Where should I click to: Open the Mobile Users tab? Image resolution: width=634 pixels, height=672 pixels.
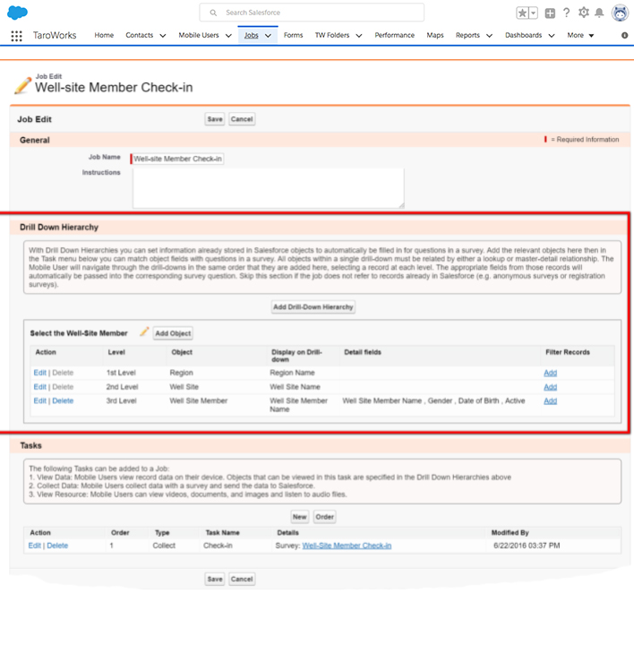[199, 35]
